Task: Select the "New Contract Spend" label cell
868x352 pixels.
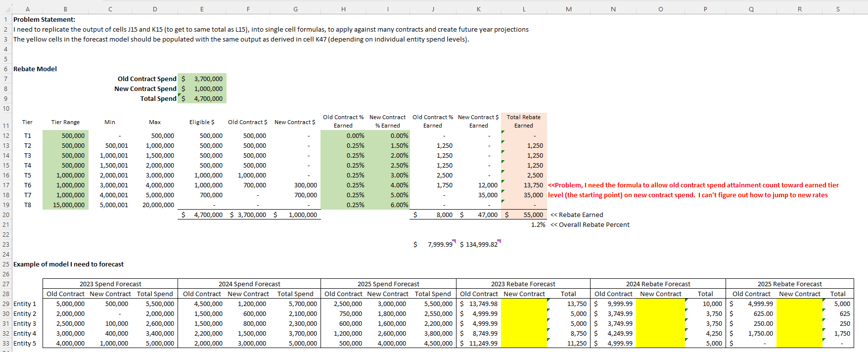Action: [145, 88]
